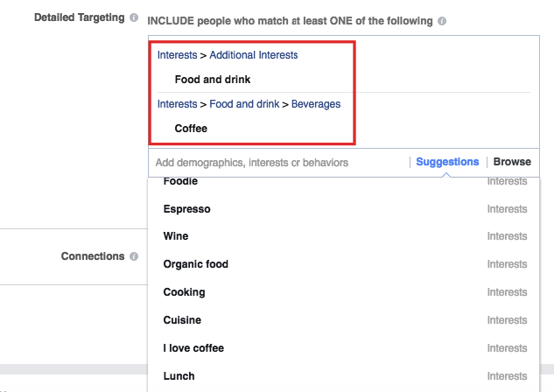554x392 pixels.
Task: Choose Espresso from suggestions list
Action: click(x=344, y=209)
